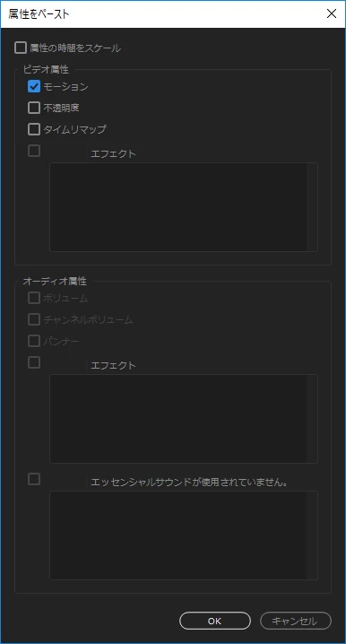Check the タイムリマップ checkbox
Screen dimensions: 346x644
coord(34,129)
